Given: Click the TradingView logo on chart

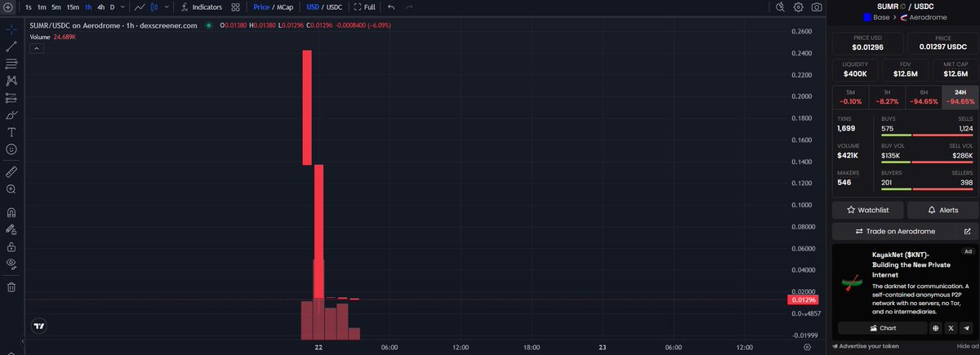Looking at the screenshot, I should click(x=39, y=326).
